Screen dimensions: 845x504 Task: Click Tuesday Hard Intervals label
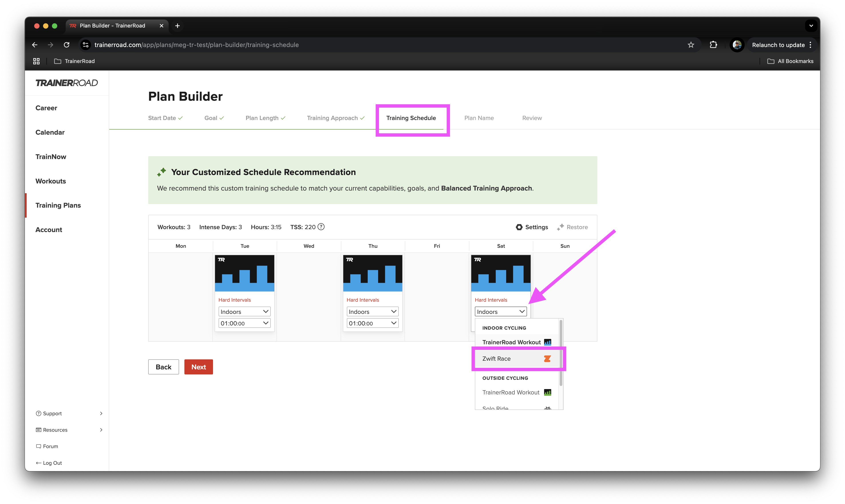[234, 300]
